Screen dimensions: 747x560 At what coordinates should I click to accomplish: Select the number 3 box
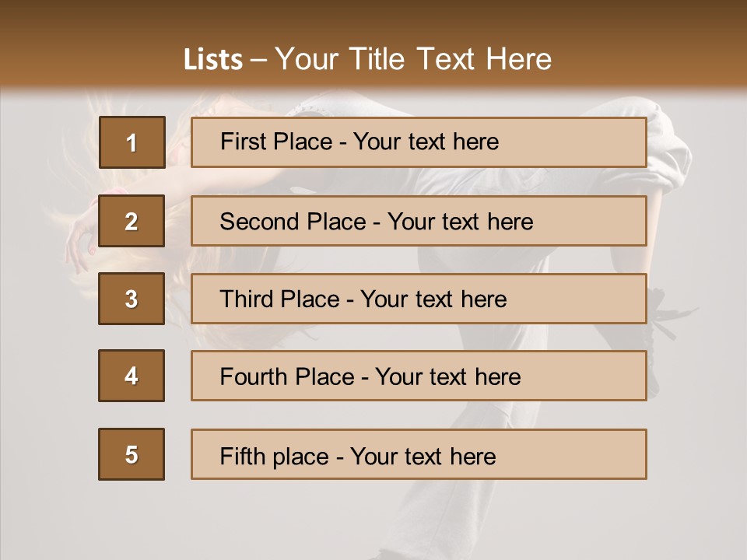[132, 299]
